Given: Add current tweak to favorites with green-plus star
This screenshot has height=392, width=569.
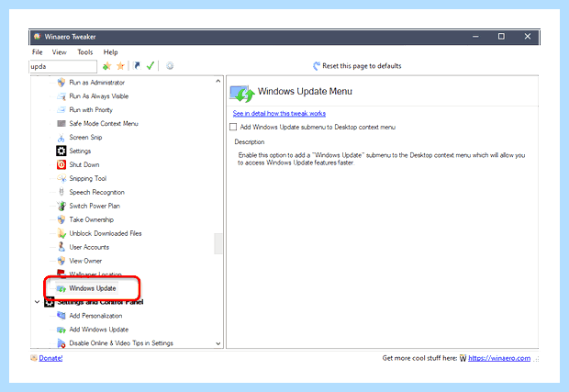Looking at the screenshot, I should [x=106, y=66].
